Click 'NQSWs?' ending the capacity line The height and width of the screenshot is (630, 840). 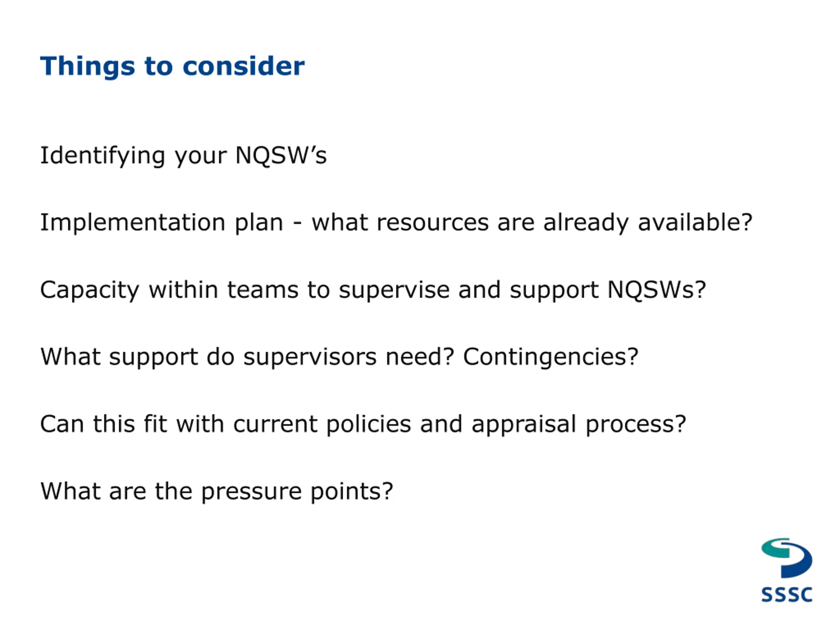[656, 290]
